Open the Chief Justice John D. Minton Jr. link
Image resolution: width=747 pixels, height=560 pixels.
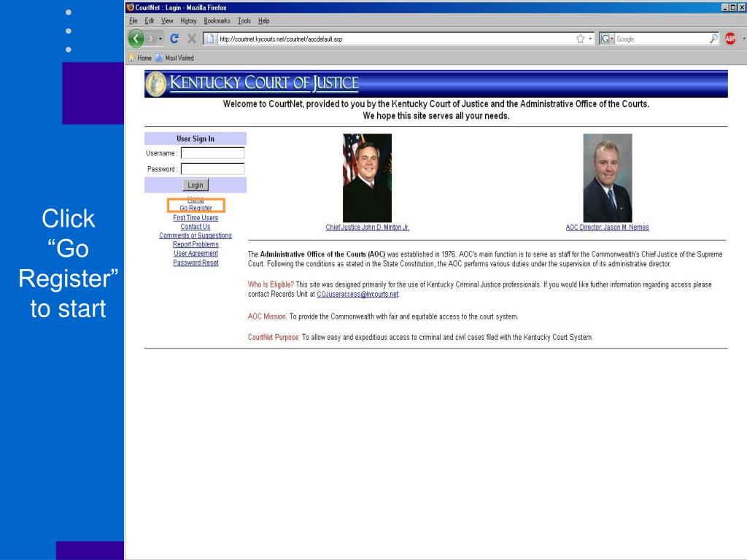367,227
